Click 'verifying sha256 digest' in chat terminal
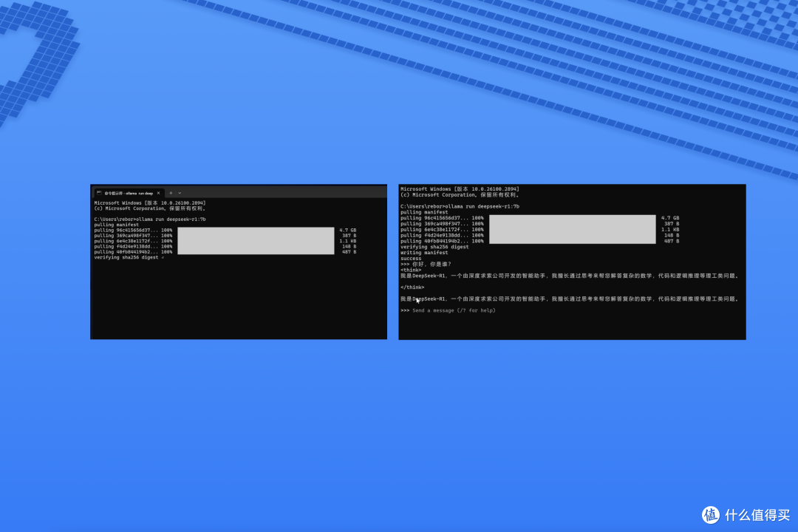 [434, 247]
